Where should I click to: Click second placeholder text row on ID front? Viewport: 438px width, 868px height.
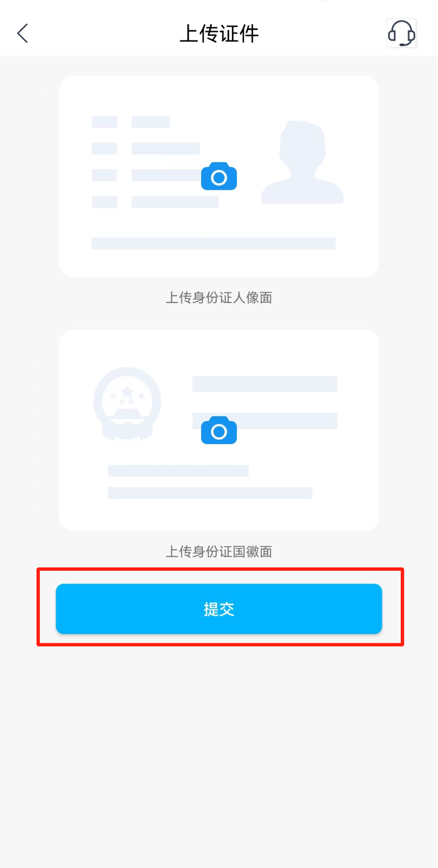[146, 148]
